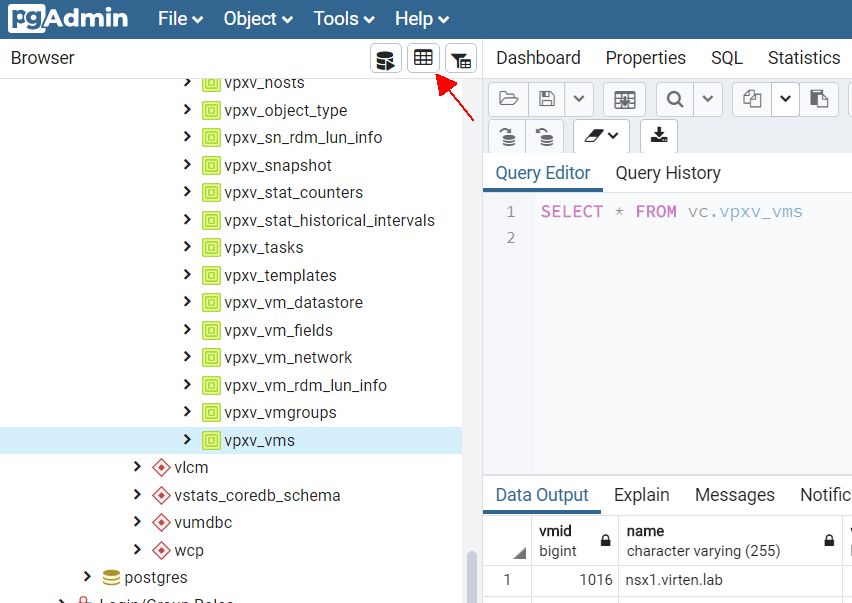Open the Query Tool from Browser toolbar

coord(386,59)
